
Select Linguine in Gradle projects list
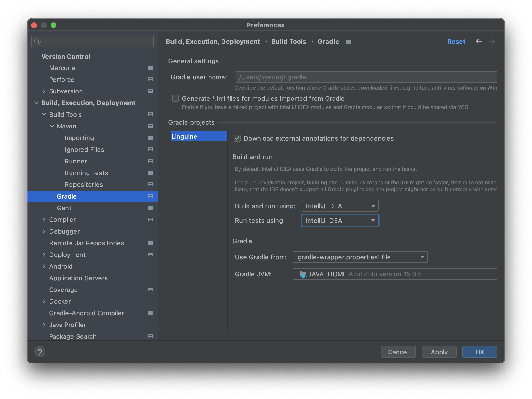199,136
